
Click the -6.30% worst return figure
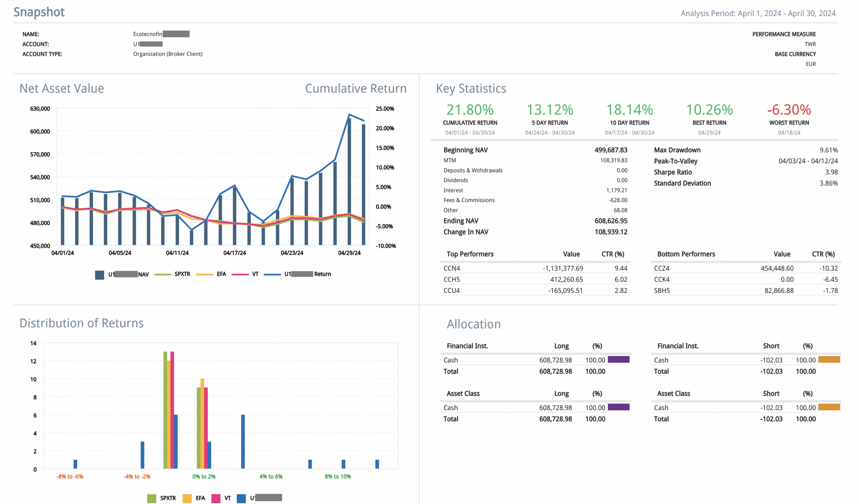789,110
